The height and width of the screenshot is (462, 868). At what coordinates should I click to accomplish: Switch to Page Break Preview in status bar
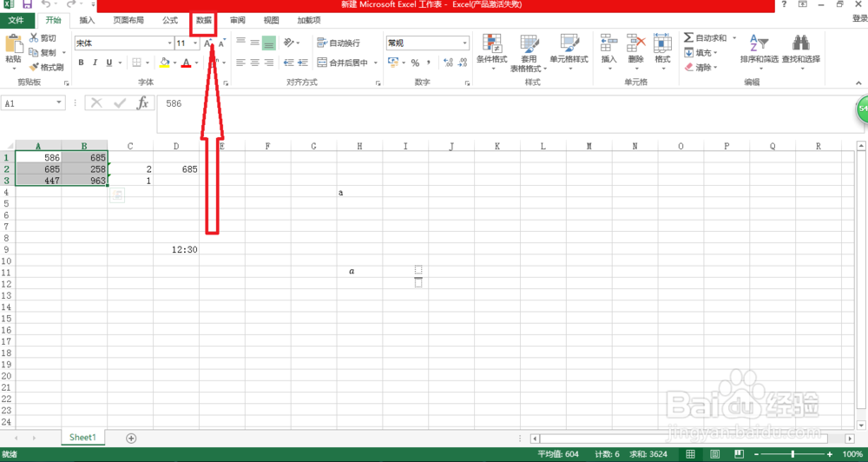coord(737,454)
